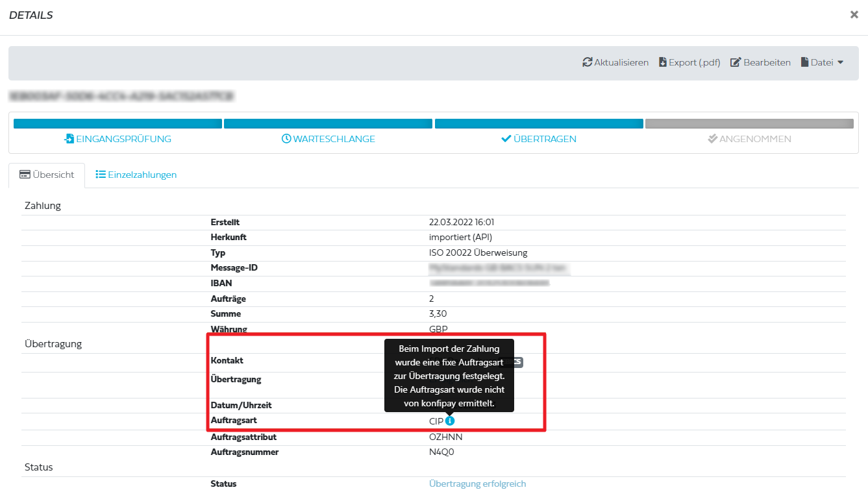Click the Datei file icon
The width and height of the screenshot is (868, 503).
coord(805,62)
